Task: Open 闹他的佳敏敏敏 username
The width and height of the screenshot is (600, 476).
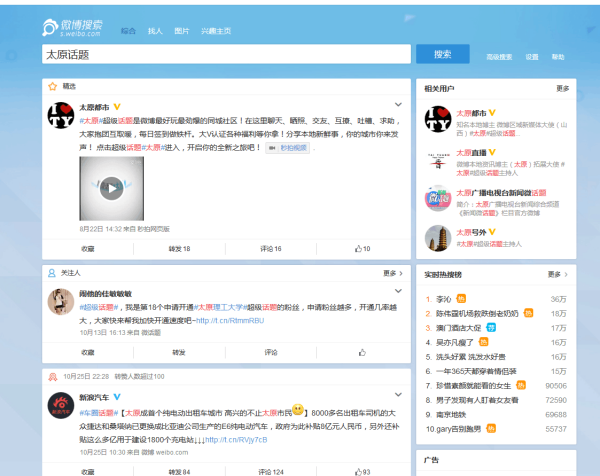Action: click(x=106, y=294)
